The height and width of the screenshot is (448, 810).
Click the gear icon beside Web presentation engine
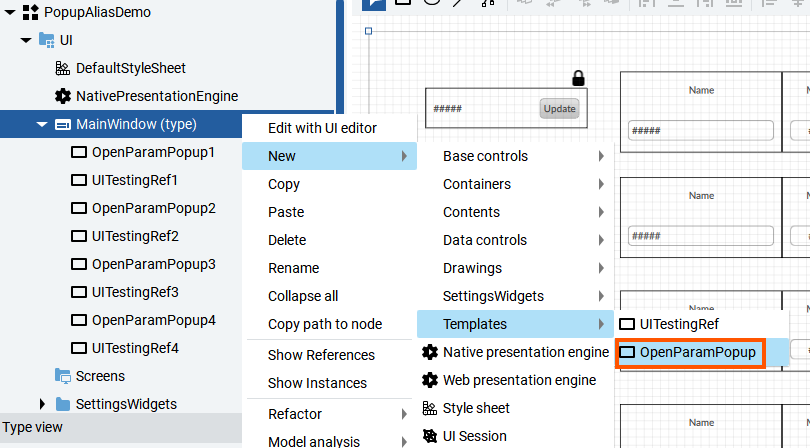[x=430, y=380]
